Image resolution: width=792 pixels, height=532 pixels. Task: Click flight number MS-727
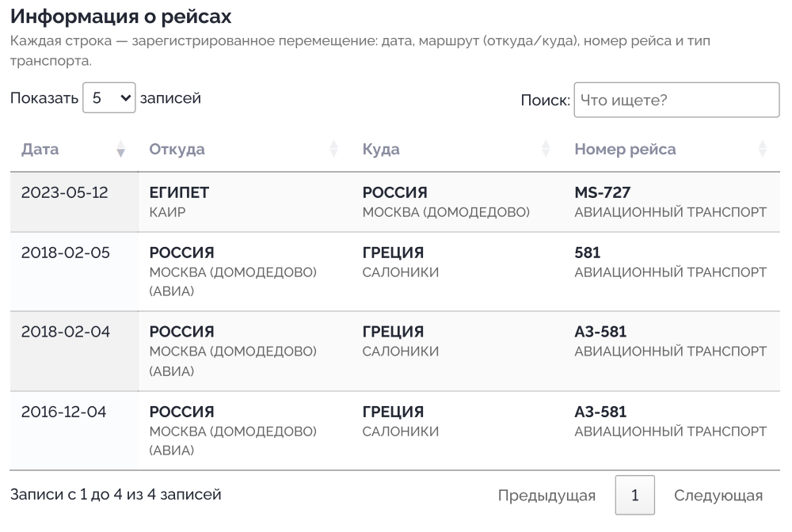(x=602, y=192)
